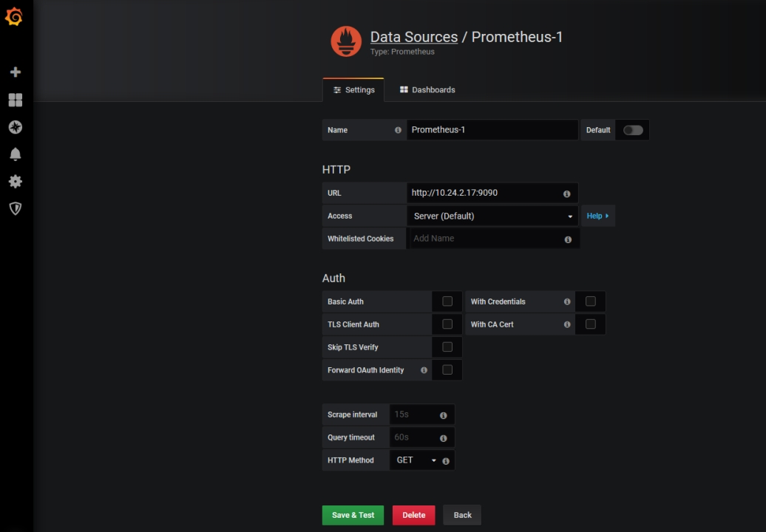Screen dimensions: 766x532
Task: Click the 'Auth' section heading
Action: pos(333,279)
